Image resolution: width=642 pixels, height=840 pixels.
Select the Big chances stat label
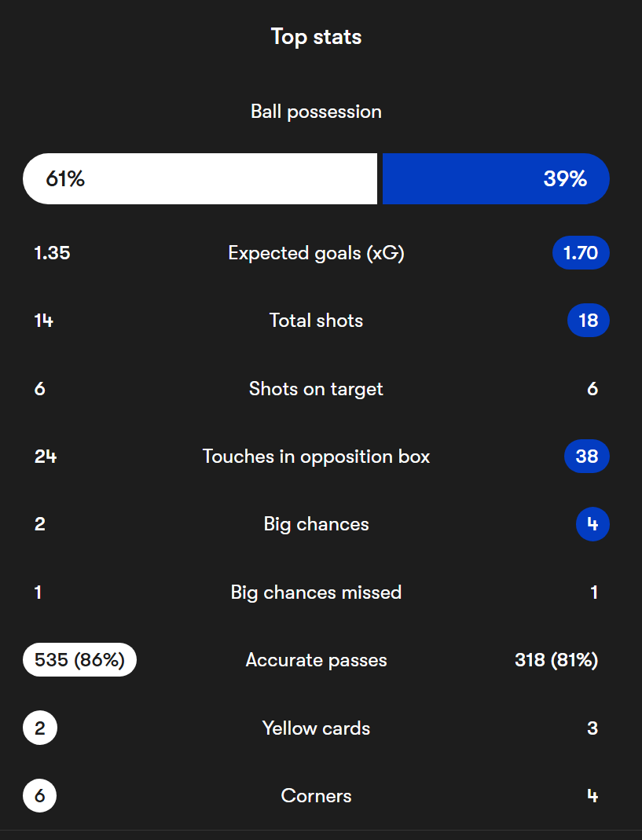[316, 524]
